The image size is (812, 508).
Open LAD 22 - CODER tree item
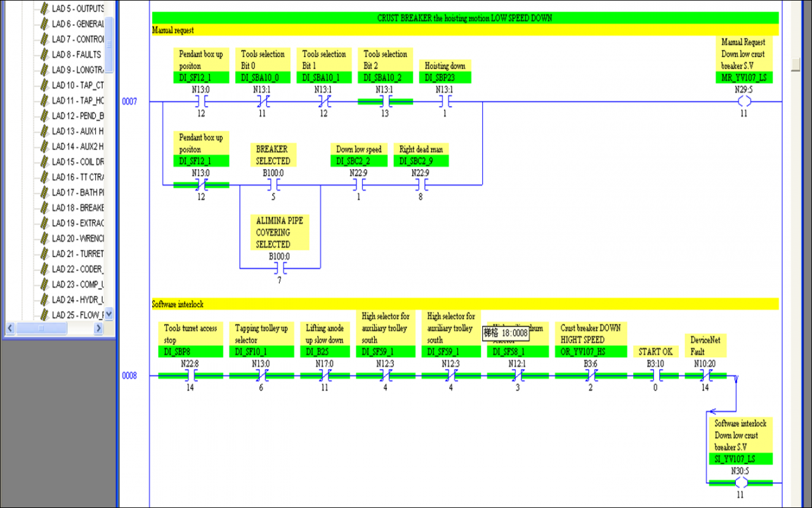point(77,269)
